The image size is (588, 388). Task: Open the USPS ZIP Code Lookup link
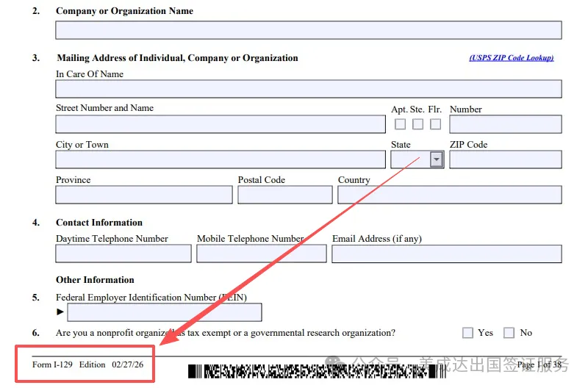pos(511,58)
